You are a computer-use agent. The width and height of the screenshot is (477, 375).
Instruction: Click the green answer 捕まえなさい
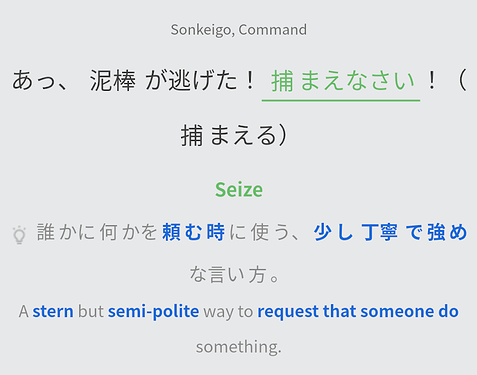click(x=343, y=81)
